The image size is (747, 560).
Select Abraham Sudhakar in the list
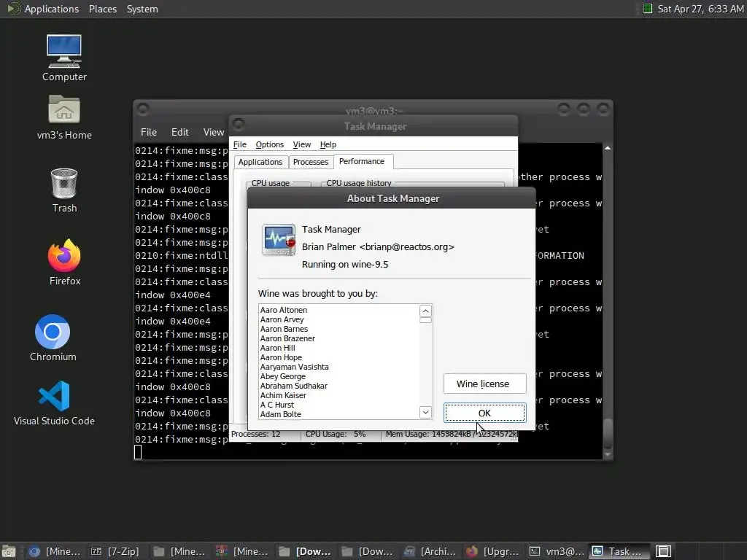(293, 386)
